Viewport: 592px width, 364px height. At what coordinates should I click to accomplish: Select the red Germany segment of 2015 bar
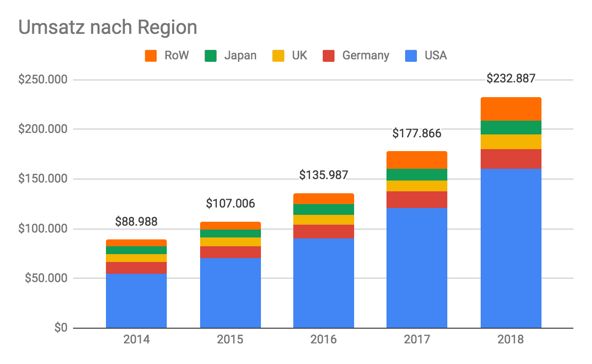coord(231,252)
